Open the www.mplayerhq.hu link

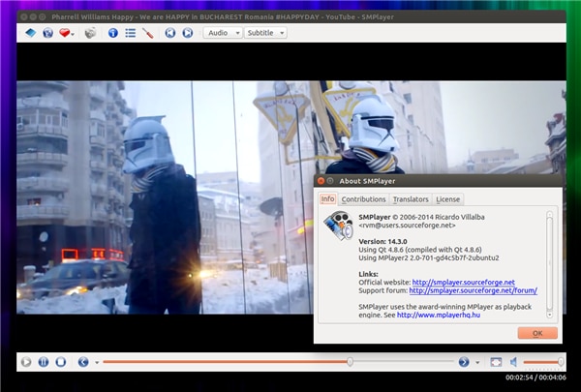pos(439,315)
